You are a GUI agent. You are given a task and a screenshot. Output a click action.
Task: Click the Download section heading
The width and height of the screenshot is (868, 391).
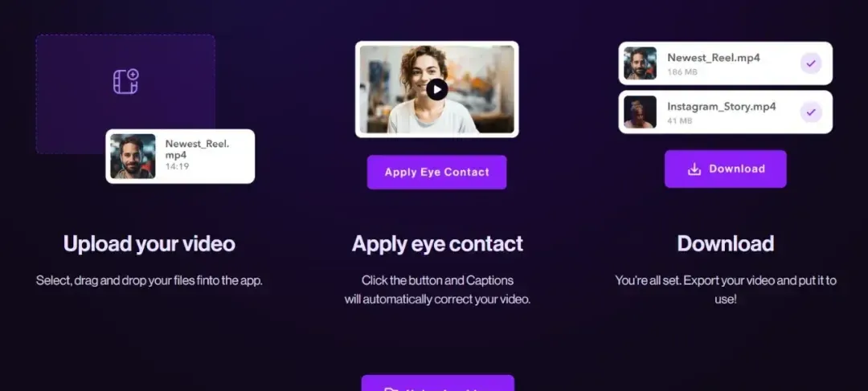click(x=726, y=244)
